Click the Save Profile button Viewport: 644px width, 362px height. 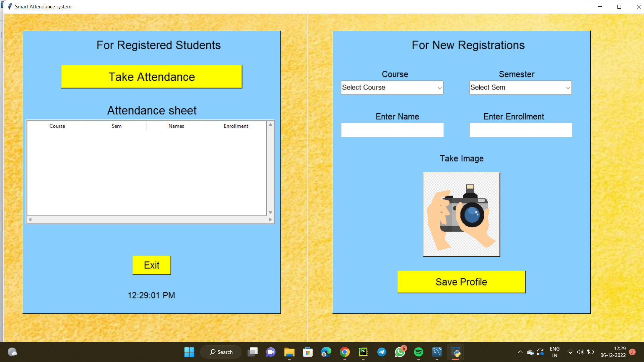tap(461, 282)
